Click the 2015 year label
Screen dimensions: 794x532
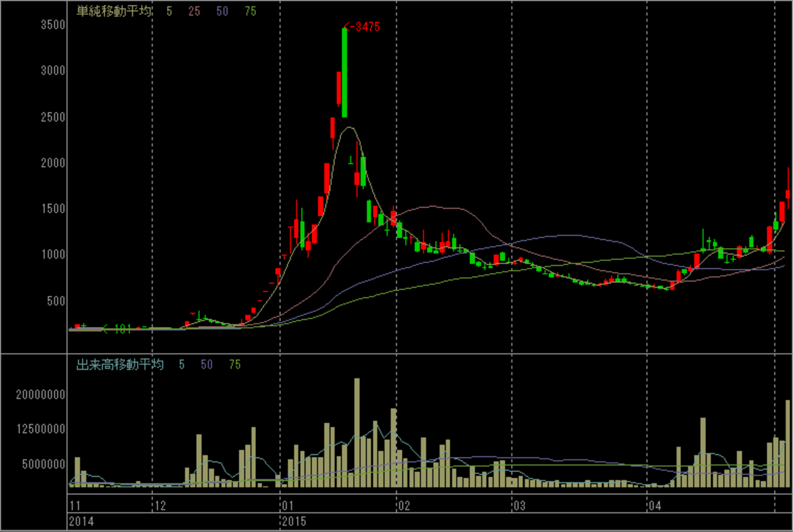coord(294,522)
